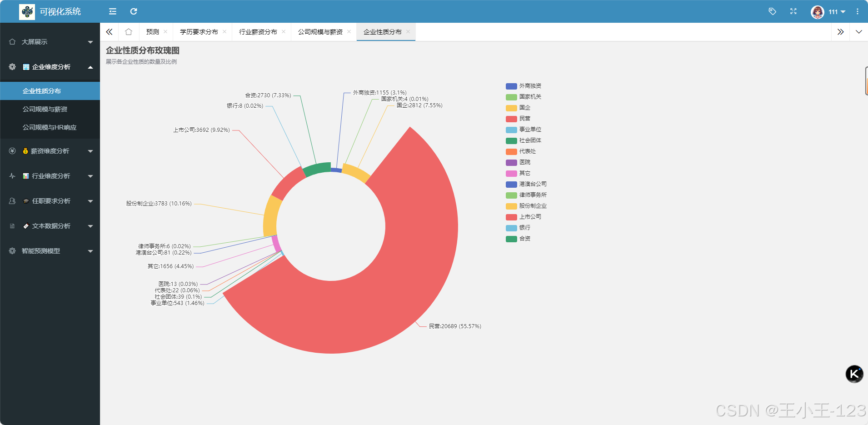This screenshot has height=425, width=868.
Task: Open the tag icon in the top bar
Action: pyautogui.click(x=772, y=11)
